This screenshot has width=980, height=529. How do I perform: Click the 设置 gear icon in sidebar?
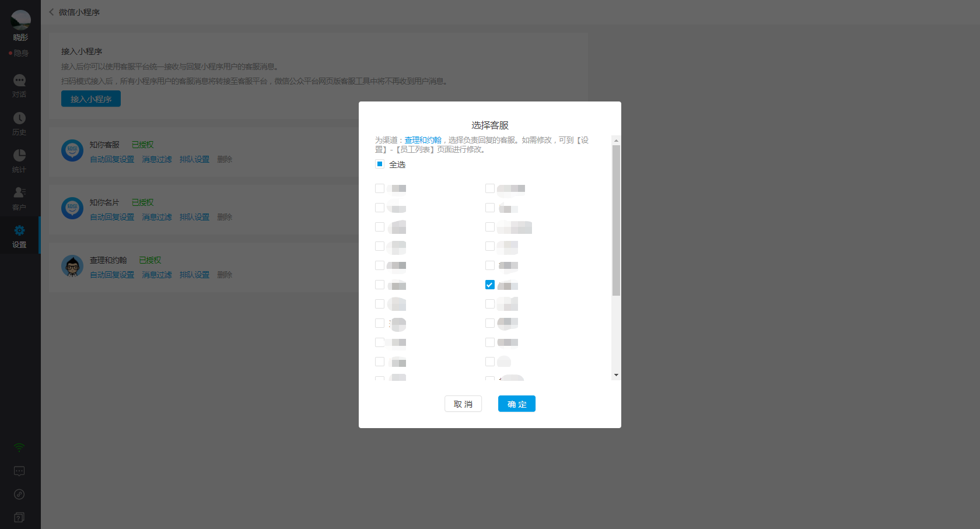tap(19, 231)
